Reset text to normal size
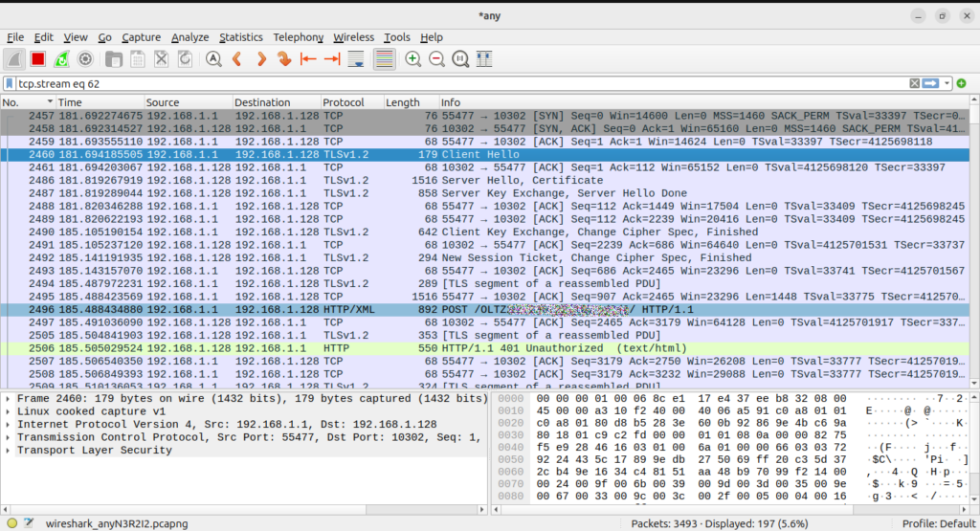 click(460, 59)
